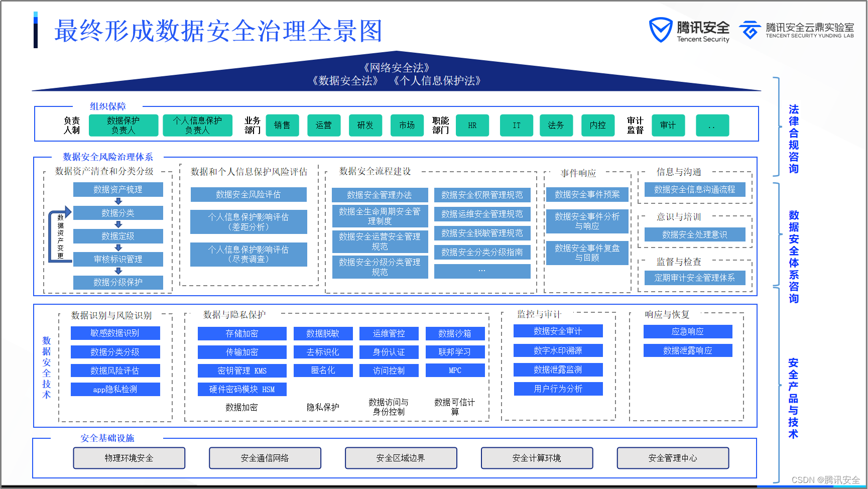Select the IT function box
868x489 pixels.
517,126
